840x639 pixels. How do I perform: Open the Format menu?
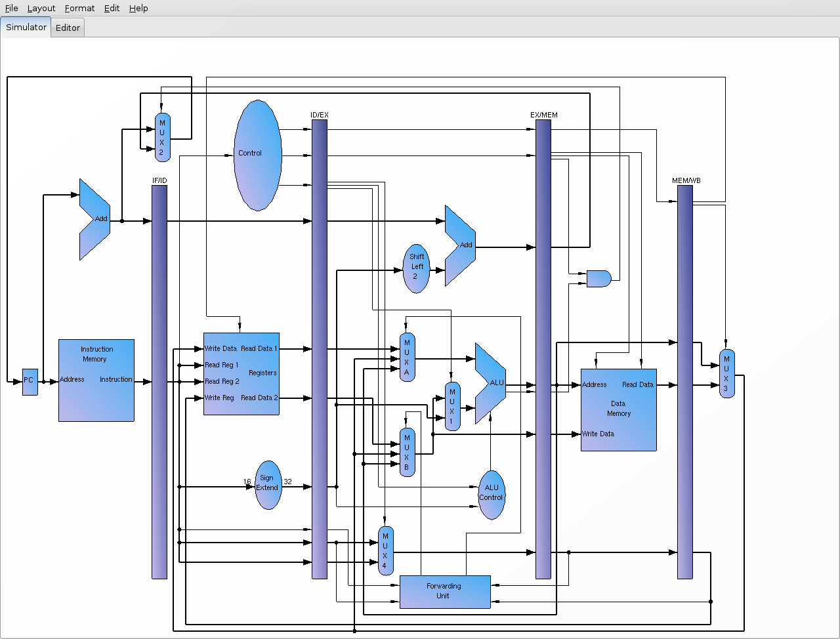(79, 8)
